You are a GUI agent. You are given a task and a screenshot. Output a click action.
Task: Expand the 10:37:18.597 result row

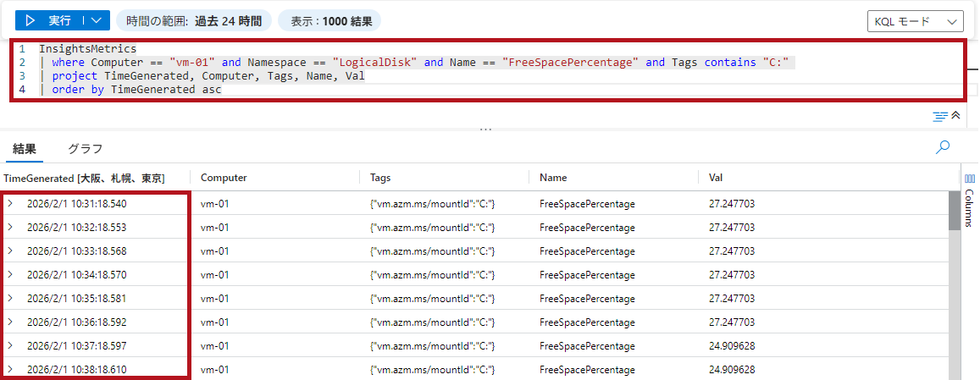(x=10, y=345)
